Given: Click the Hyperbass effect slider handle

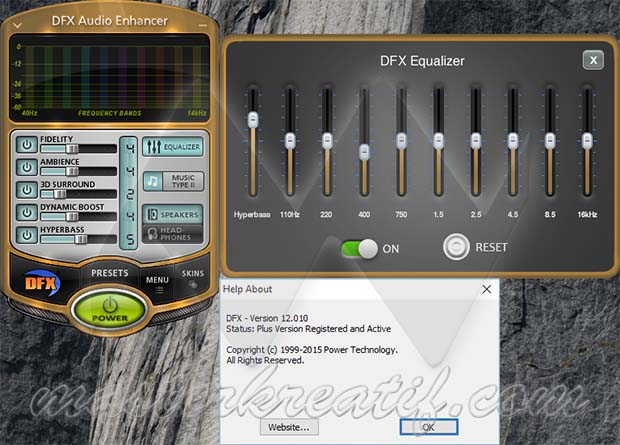Looking at the screenshot, I should (81, 239).
